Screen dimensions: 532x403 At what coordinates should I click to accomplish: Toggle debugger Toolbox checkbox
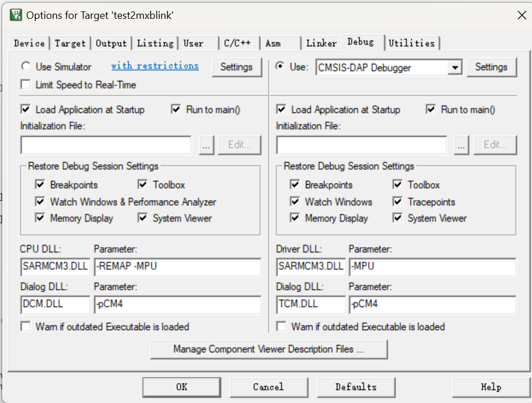397,184
